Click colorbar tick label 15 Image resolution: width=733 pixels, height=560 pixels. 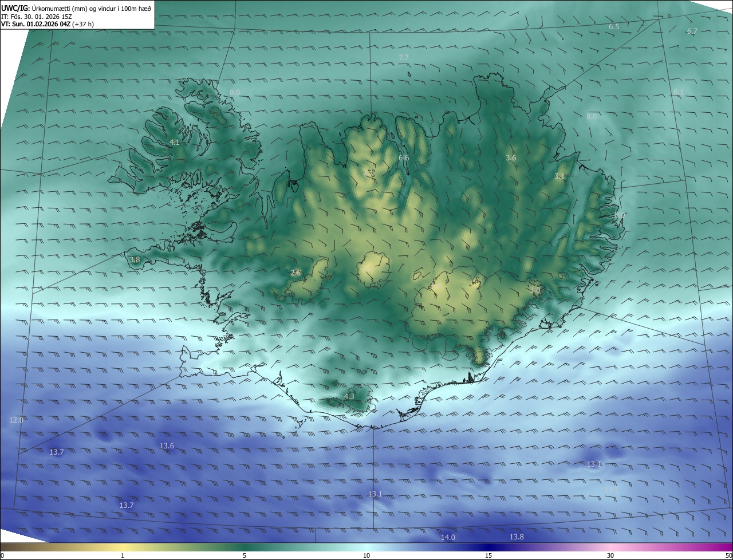(x=488, y=555)
